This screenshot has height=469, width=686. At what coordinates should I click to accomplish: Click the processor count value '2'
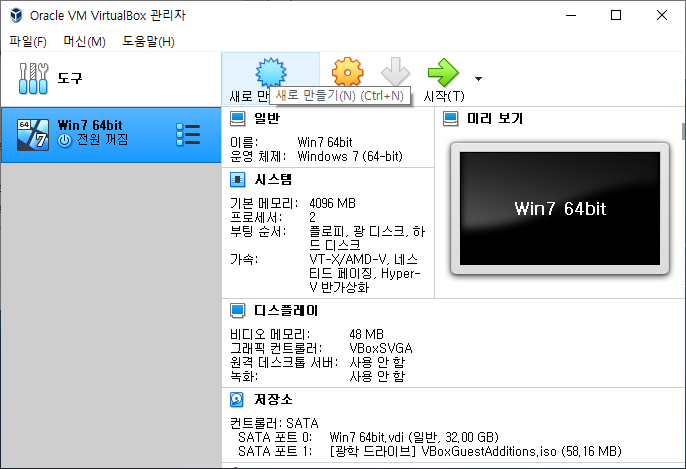pyautogui.click(x=312, y=217)
